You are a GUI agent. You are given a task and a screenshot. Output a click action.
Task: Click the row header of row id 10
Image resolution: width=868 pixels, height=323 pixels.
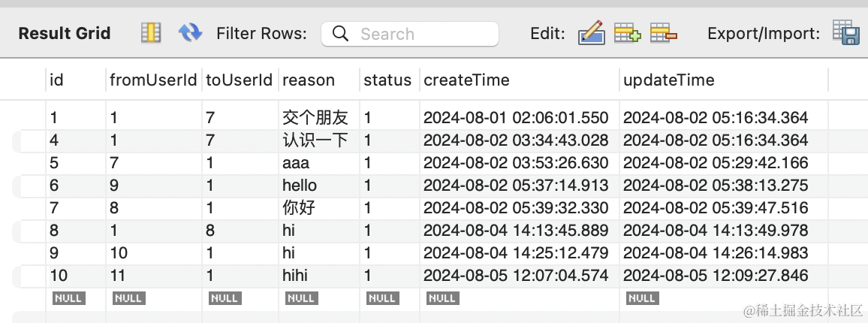[x=29, y=276]
